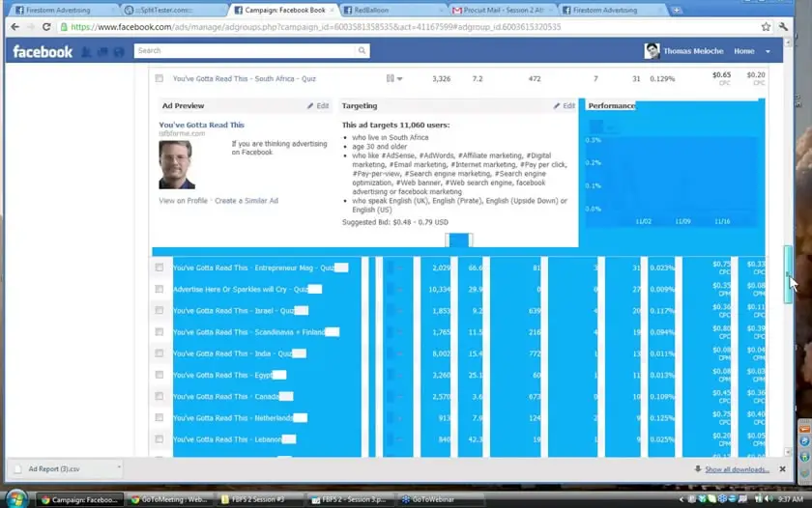Viewport: 812px width, 508px height.
Task: Open You've Gotta Read This - Canada ad link
Action: point(226,396)
